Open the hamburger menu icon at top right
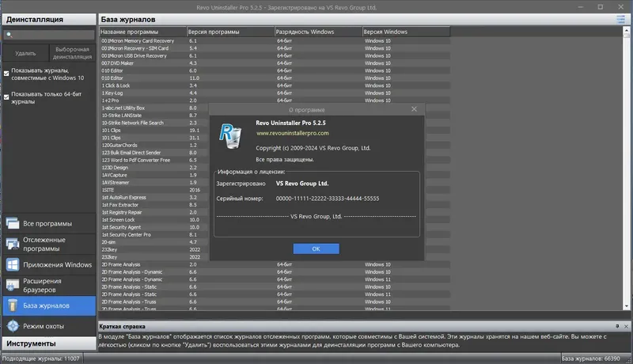 click(x=621, y=19)
